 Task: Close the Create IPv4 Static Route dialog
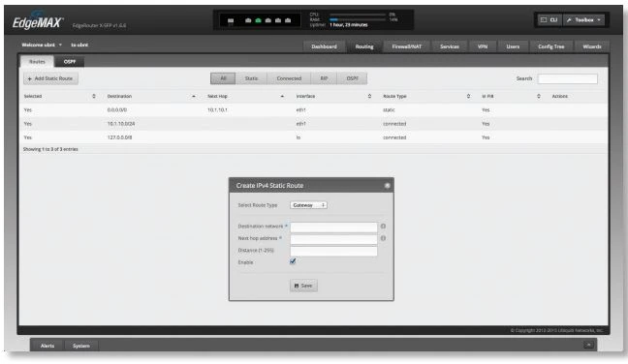tap(387, 186)
